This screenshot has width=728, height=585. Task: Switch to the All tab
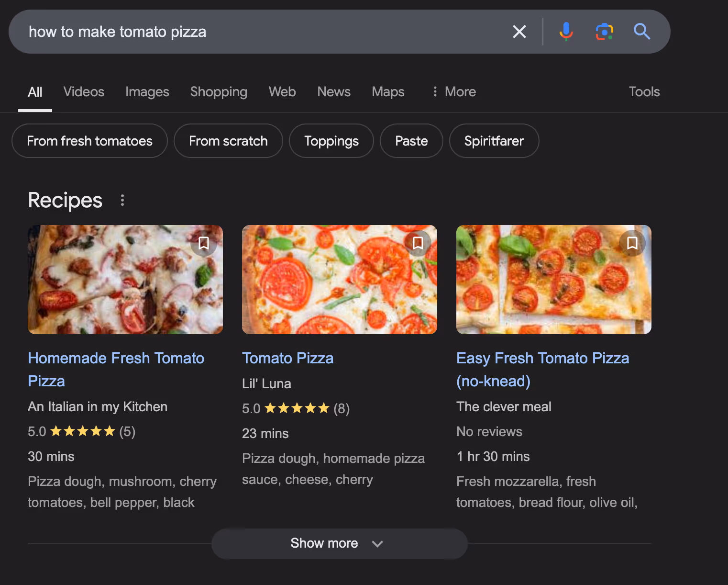coord(35,92)
